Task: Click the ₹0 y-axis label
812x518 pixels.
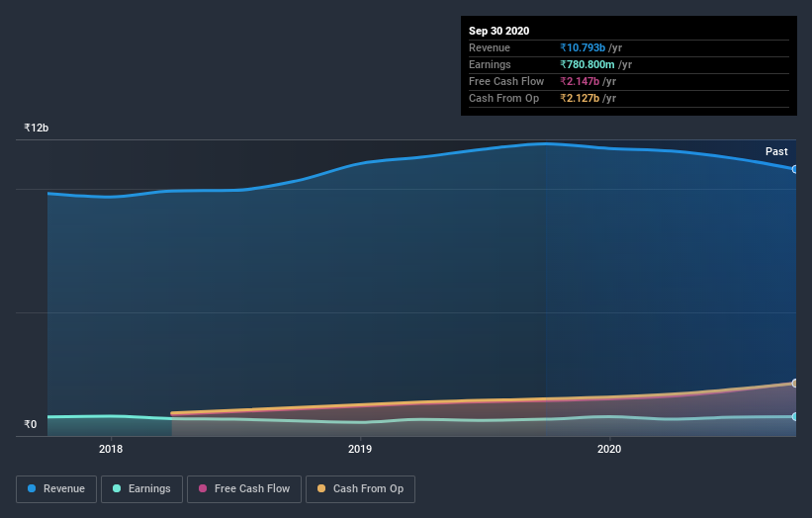Action: [31, 424]
